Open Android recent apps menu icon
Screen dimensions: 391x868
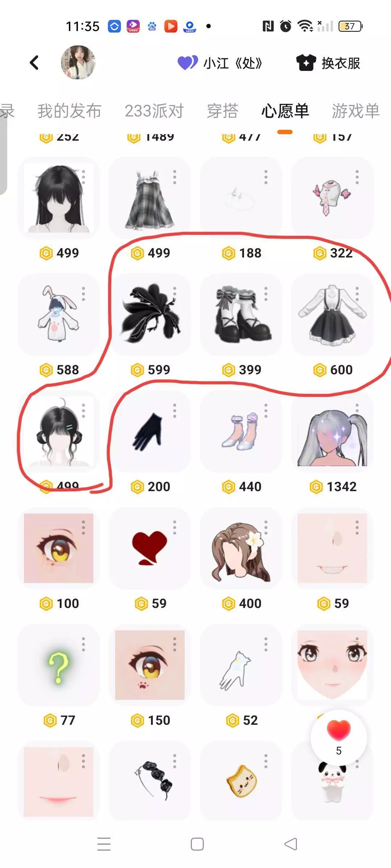pos(104,844)
